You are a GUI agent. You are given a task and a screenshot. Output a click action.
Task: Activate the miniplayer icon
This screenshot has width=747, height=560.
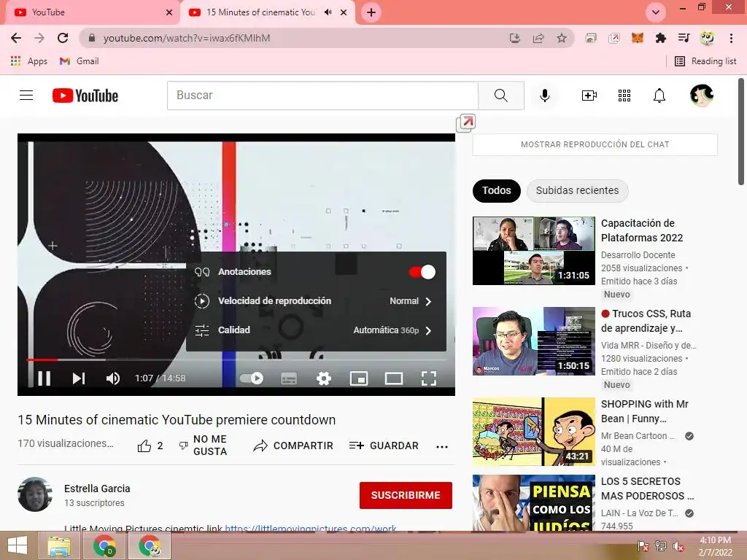[x=359, y=378]
